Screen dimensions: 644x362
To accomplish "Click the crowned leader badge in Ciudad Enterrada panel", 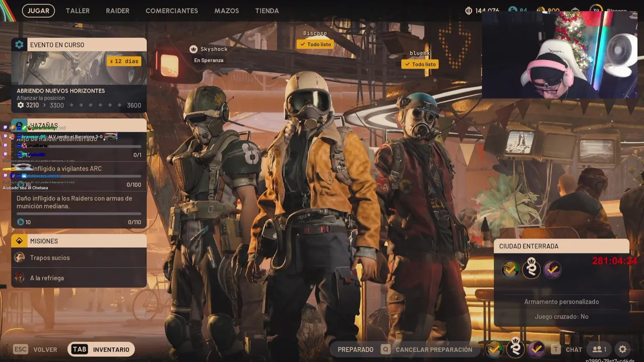I will [x=531, y=269].
